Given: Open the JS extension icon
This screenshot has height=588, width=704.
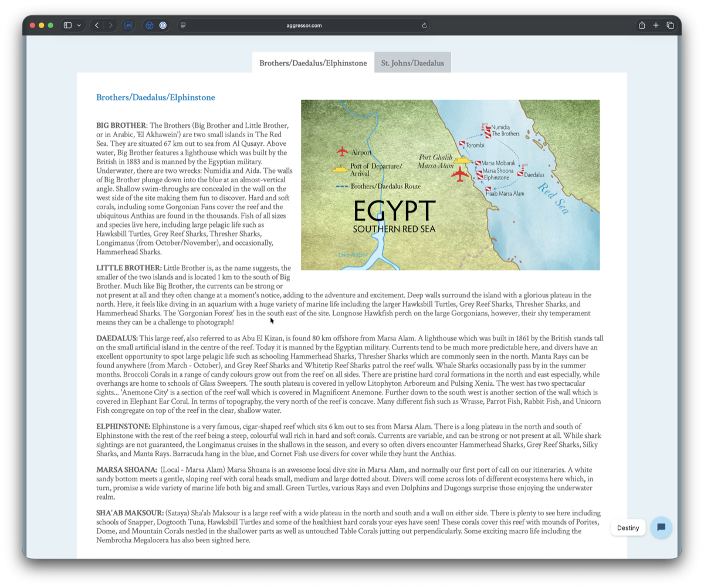Looking at the screenshot, I should (x=128, y=25).
